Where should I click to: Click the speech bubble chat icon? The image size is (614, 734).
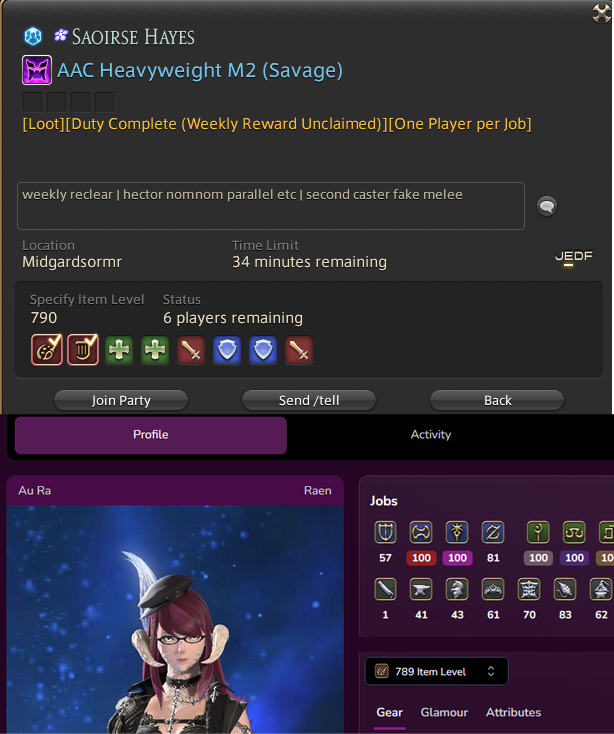[x=547, y=206]
